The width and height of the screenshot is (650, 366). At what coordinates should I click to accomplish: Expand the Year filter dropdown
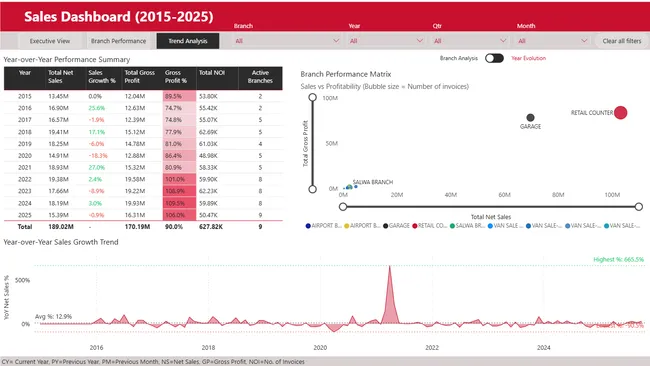[x=386, y=41]
